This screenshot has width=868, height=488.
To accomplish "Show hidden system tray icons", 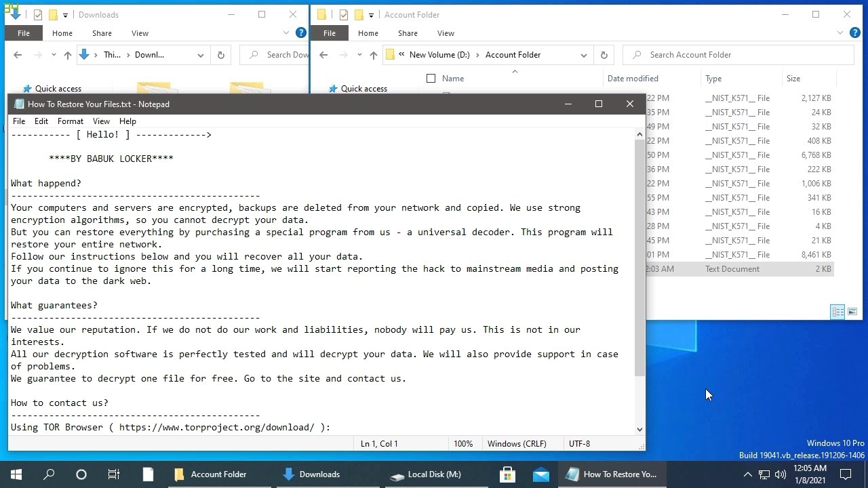I will 747,474.
